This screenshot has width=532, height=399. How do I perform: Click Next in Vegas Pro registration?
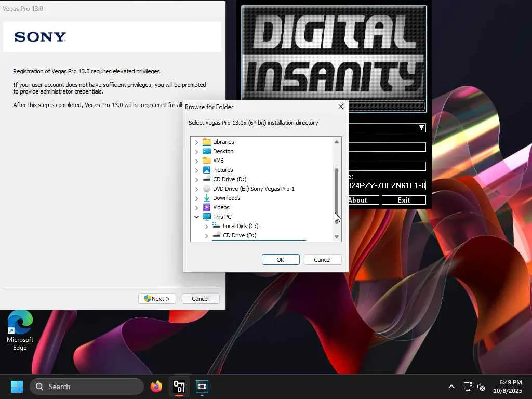pyautogui.click(x=157, y=299)
